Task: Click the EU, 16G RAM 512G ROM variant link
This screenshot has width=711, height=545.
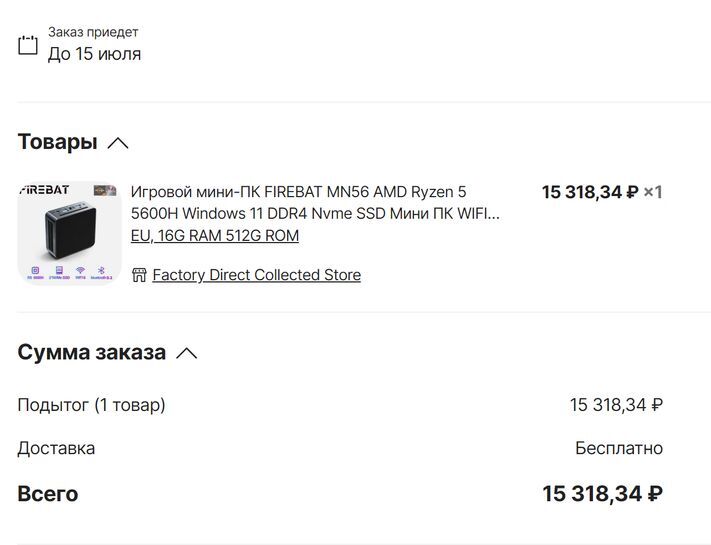Action: (215, 236)
